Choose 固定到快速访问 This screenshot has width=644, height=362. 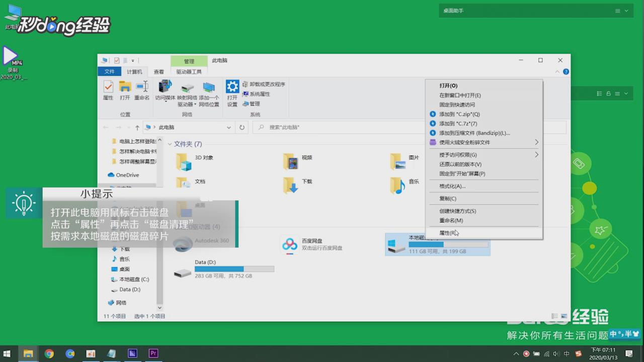(484, 105)
